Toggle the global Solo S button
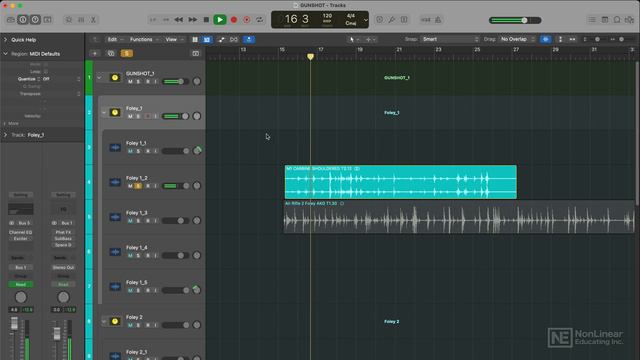This screenshot has height=360, width=640. [127, 53]
